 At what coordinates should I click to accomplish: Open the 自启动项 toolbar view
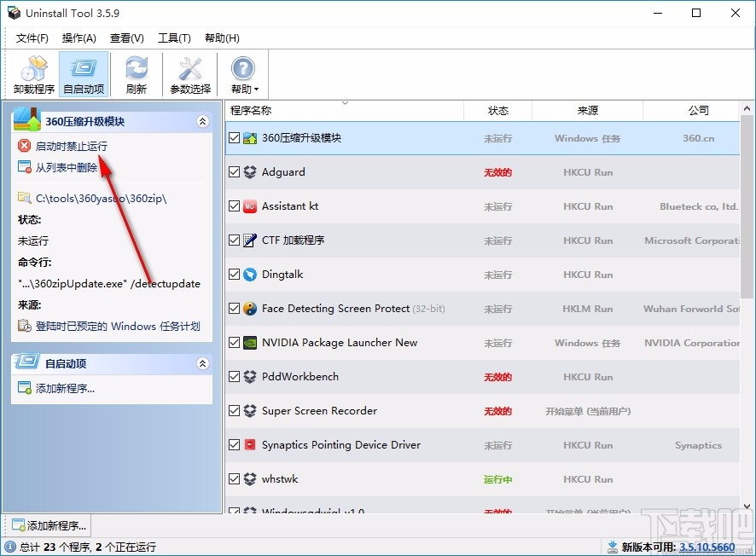coord(84,73)
